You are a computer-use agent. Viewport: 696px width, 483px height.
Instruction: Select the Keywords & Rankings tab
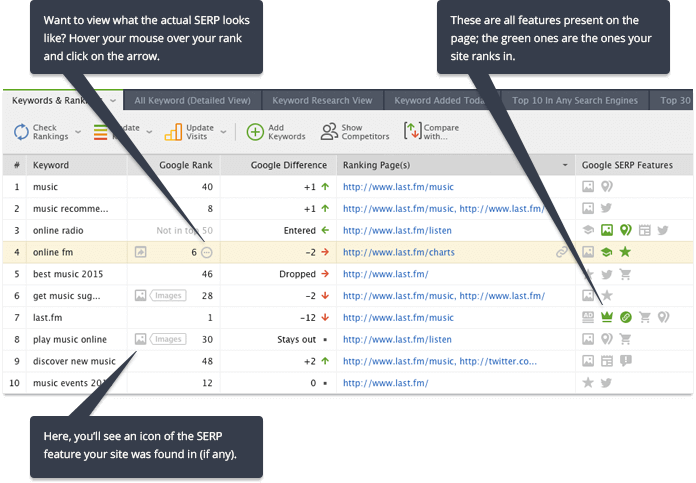pyautogui.click(x=63, y=100)
